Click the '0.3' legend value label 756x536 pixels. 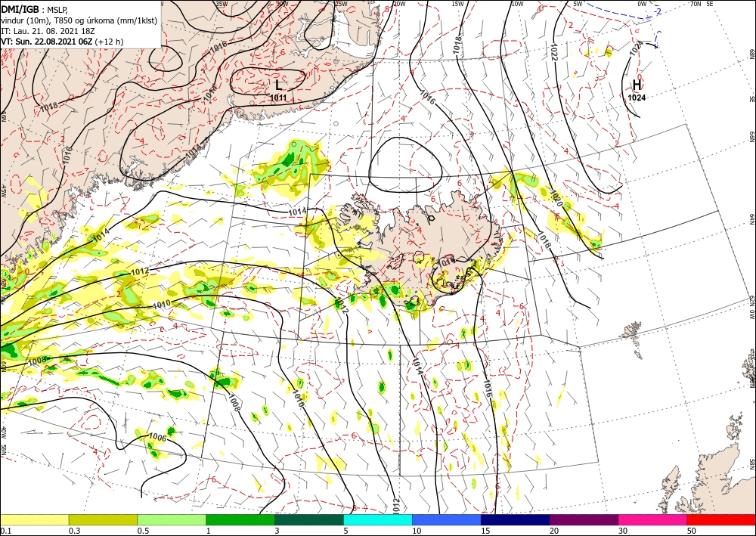coord(74,531)
